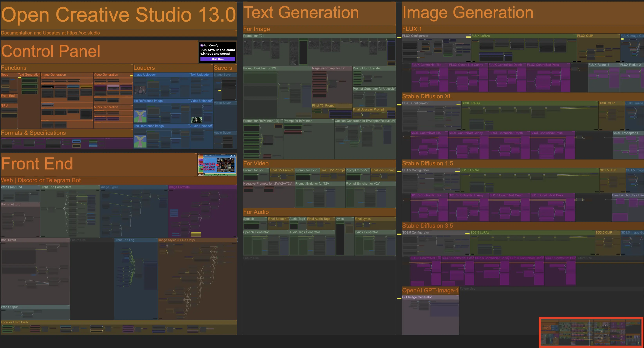644x348 pixels.
Task: Select the Local or Front End? group header
Action: coord(14,322)
